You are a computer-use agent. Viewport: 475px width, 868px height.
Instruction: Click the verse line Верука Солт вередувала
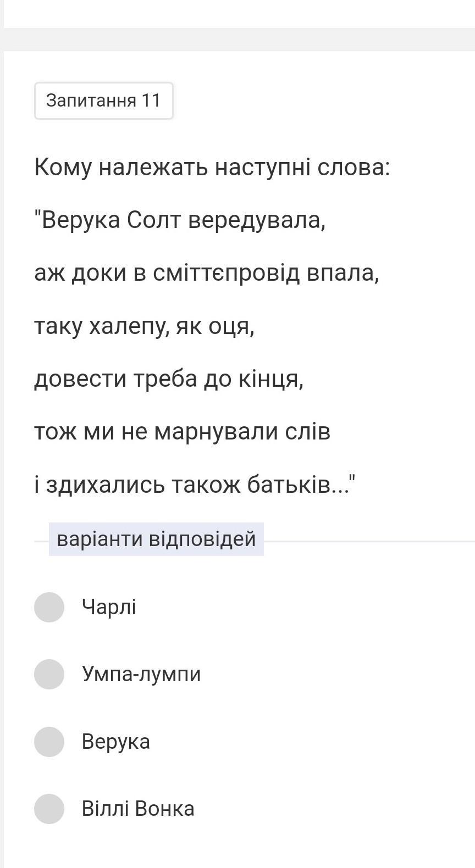180,220
